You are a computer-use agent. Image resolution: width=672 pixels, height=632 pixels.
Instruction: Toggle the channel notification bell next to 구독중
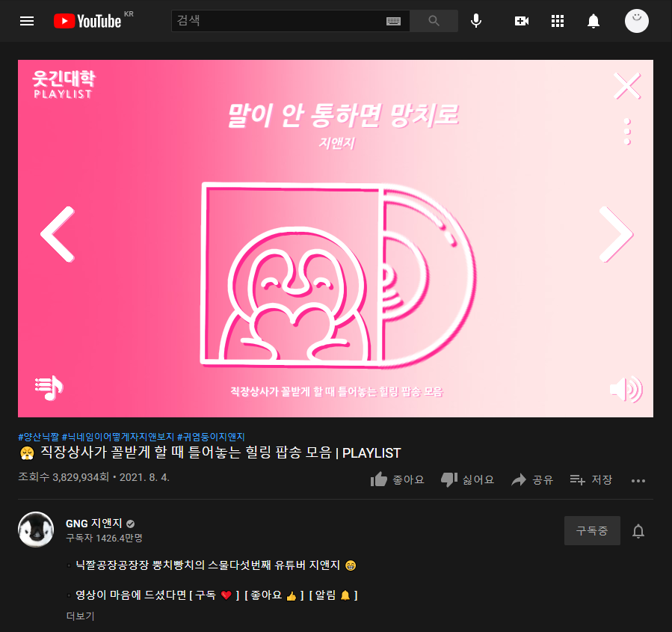tap(638, 531)
